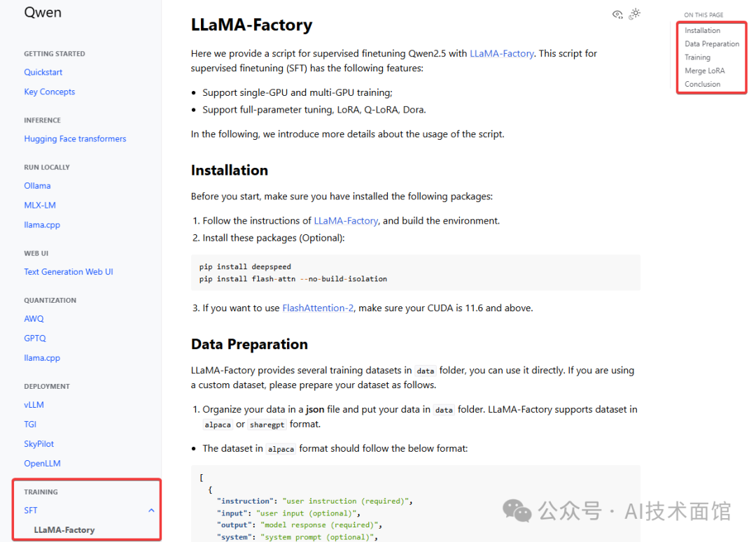Toggle the light/dark theme sun icon
This screenshot has width=756, height=542.
(634, 14)
